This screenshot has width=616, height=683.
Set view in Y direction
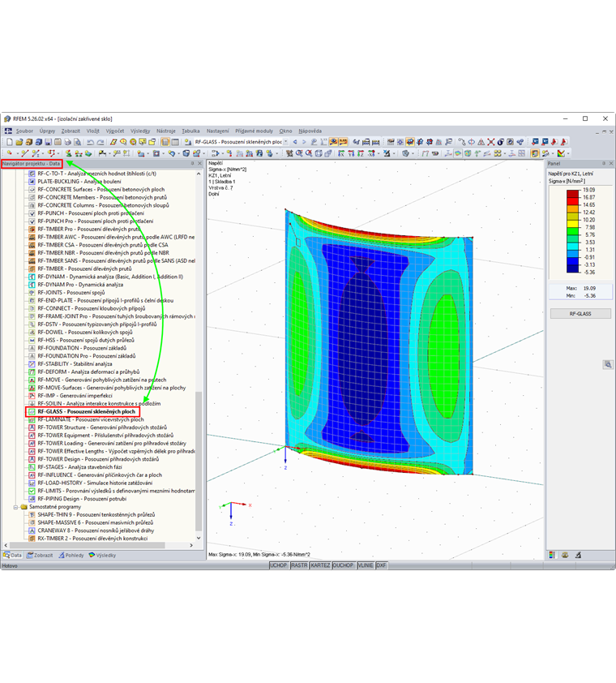(351, 153)
